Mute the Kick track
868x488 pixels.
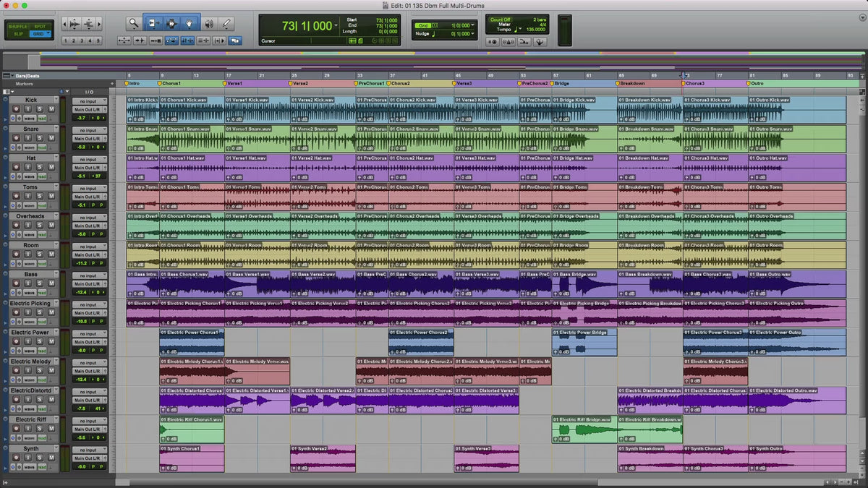(51, 109)
